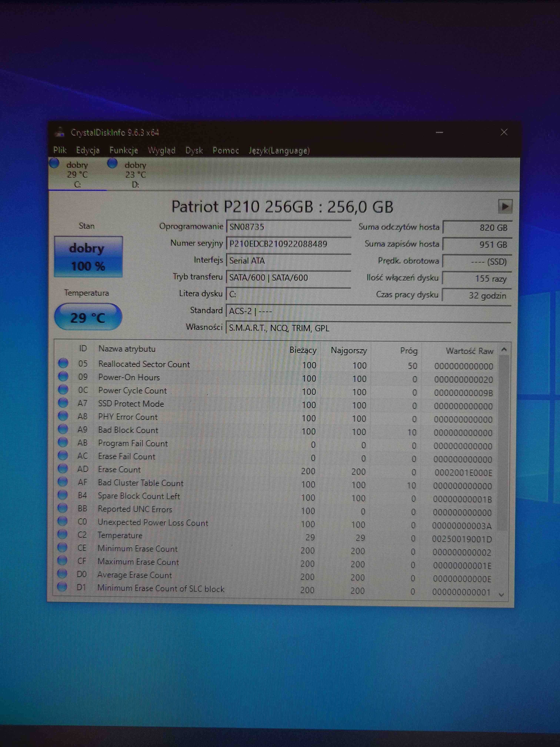
Task: Open the Dysk menu
Action: (x=194, y=151)
